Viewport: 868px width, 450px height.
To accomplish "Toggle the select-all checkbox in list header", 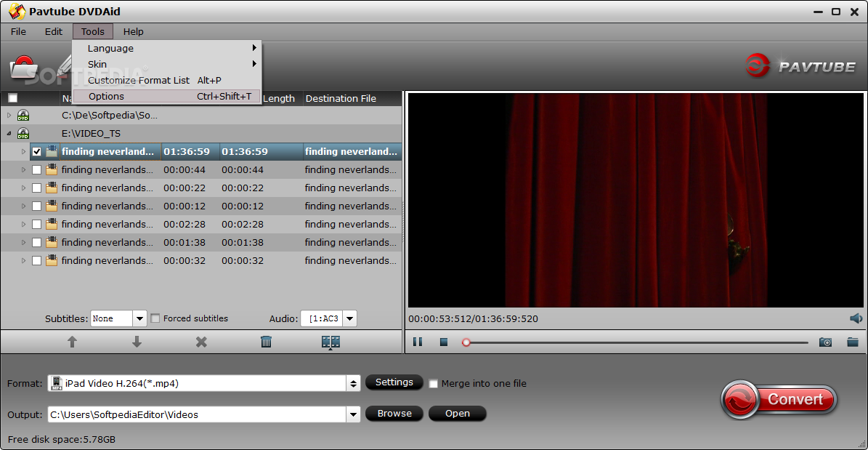I will pyautogui.click(x=13, y=98).
